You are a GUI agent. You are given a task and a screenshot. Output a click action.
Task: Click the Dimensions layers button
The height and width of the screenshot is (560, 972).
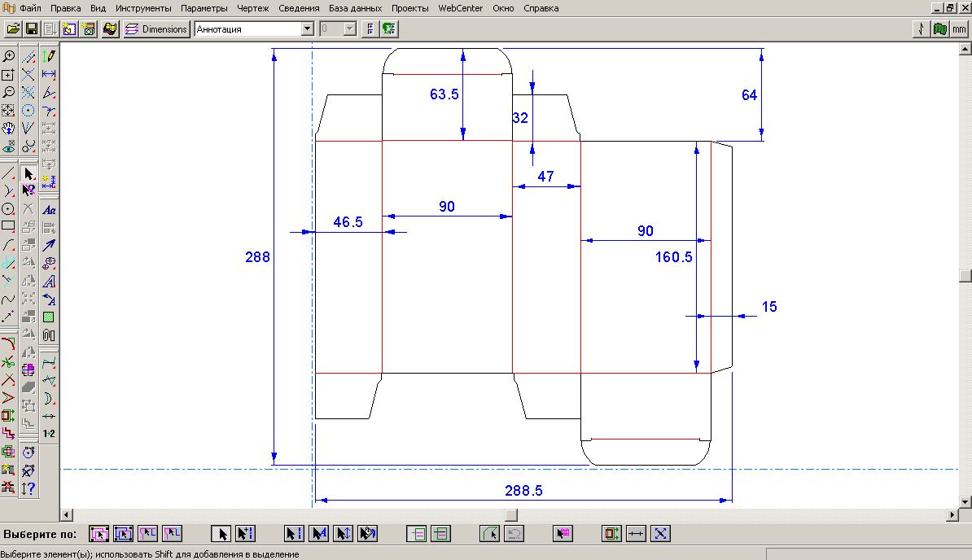click(157, 29)
